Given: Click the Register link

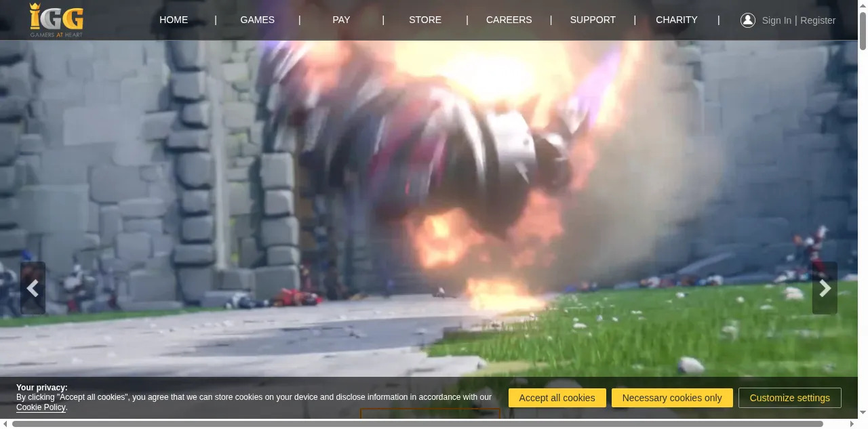Looking at the screenshot, I should coord(818,20).
